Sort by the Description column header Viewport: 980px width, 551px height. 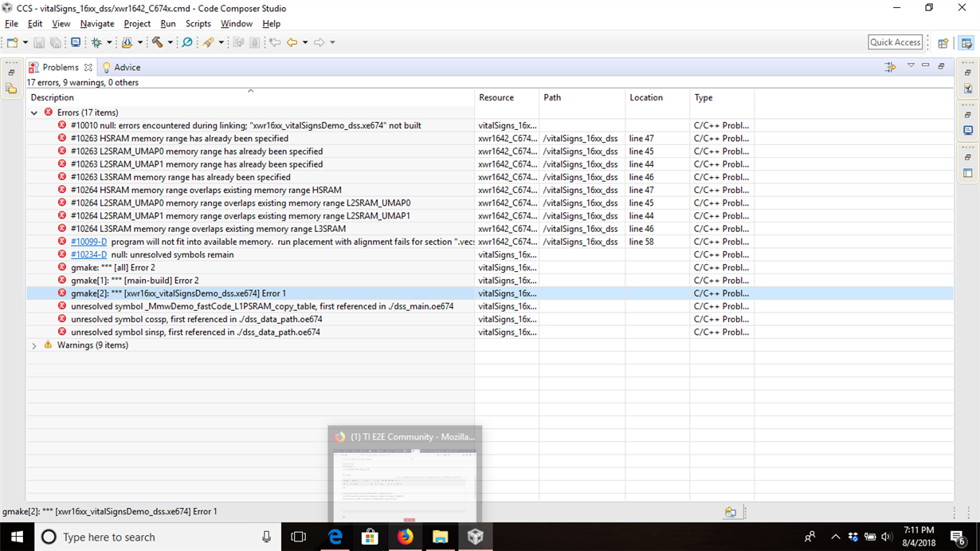coord(250,97)
